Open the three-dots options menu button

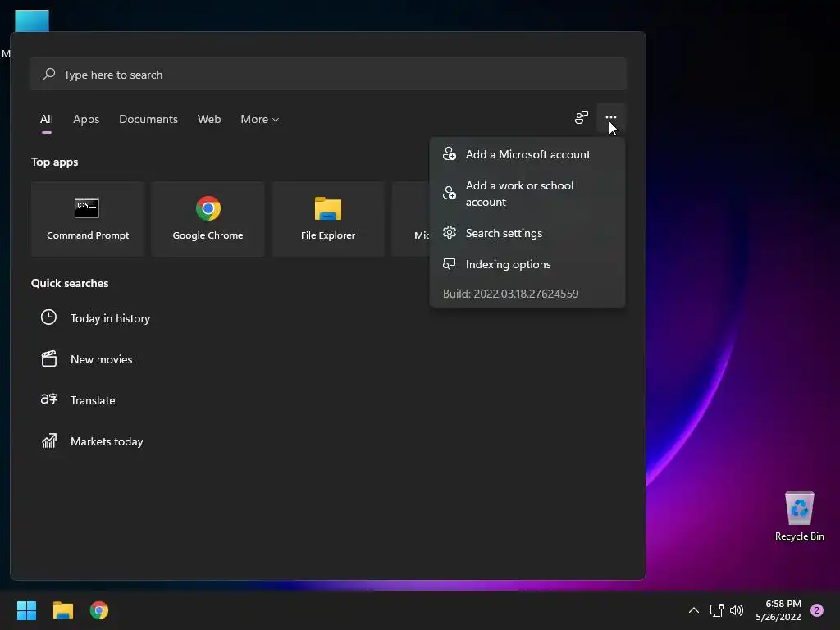click(x=610, y=118)
